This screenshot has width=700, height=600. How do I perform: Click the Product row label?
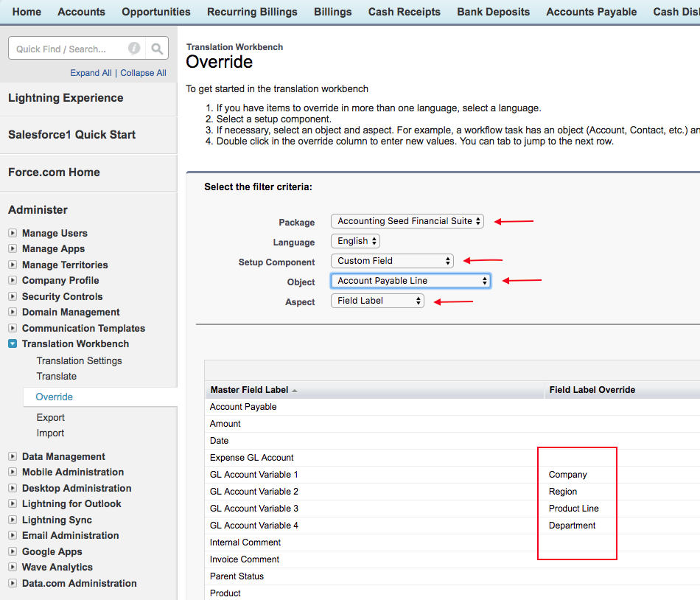tap(225, 593)
